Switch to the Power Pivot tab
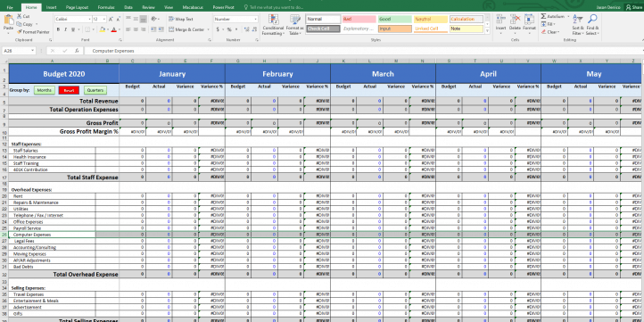 223,7
